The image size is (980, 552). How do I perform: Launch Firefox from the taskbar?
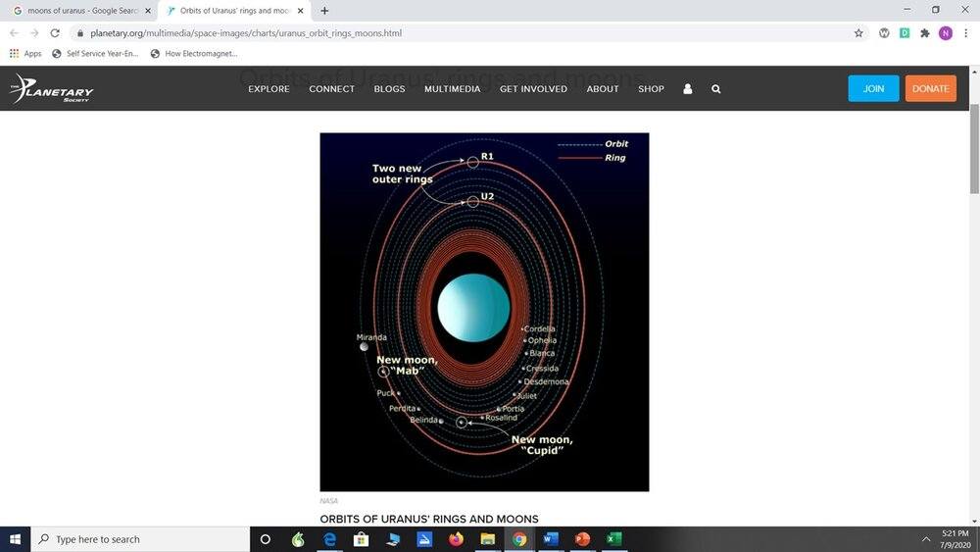[x=456, y=539]
